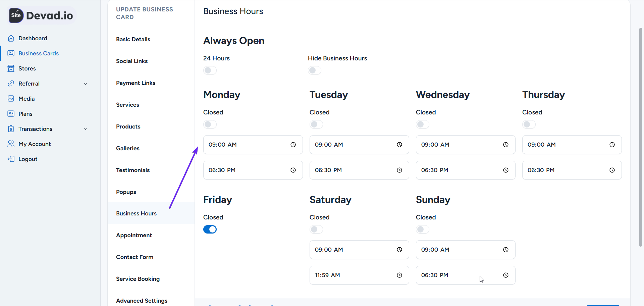Enable the 24 Hours toggle
644x306 pixels.
pos(210,70)
